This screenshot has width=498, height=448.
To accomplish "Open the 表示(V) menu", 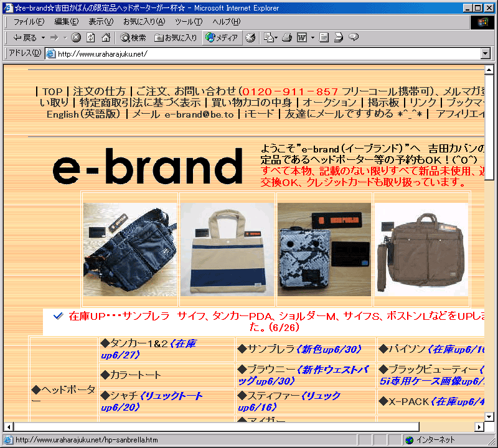I will point(101,22).
